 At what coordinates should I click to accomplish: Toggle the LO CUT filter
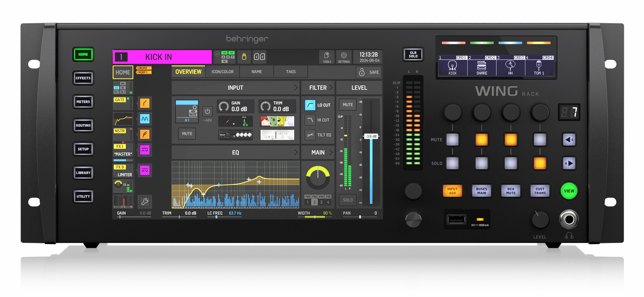tap(310, 105)
